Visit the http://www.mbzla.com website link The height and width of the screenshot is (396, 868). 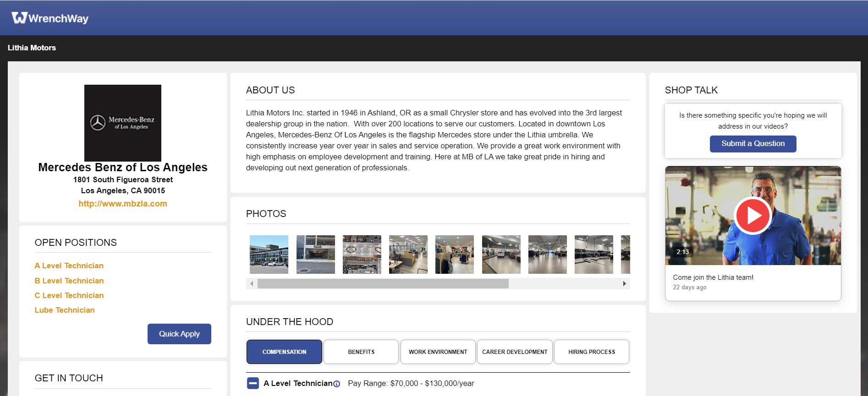pyautogui.click(x=123, y=204)
